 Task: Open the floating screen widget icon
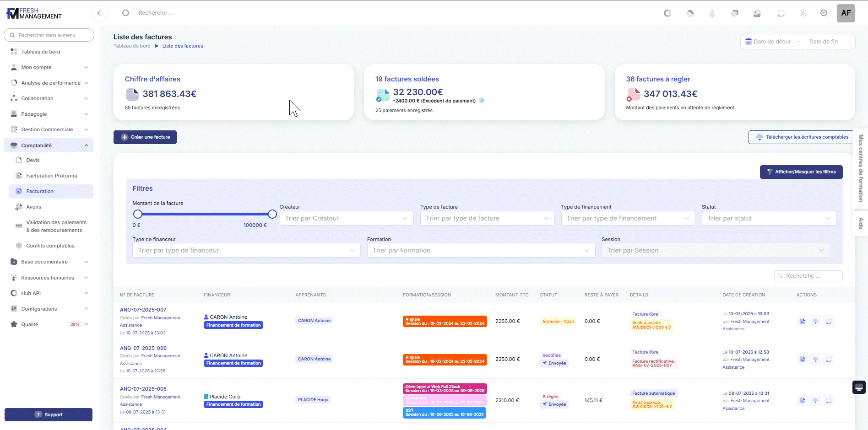859,387
